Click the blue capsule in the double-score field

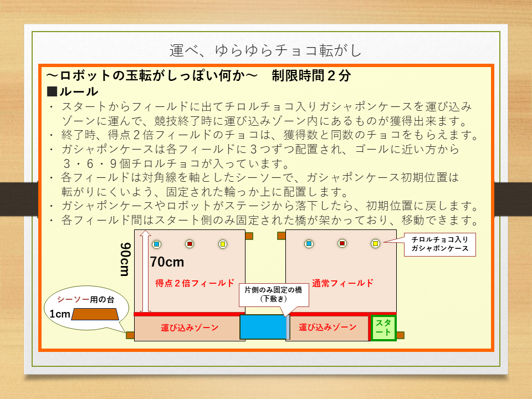(x=156, y=244)
